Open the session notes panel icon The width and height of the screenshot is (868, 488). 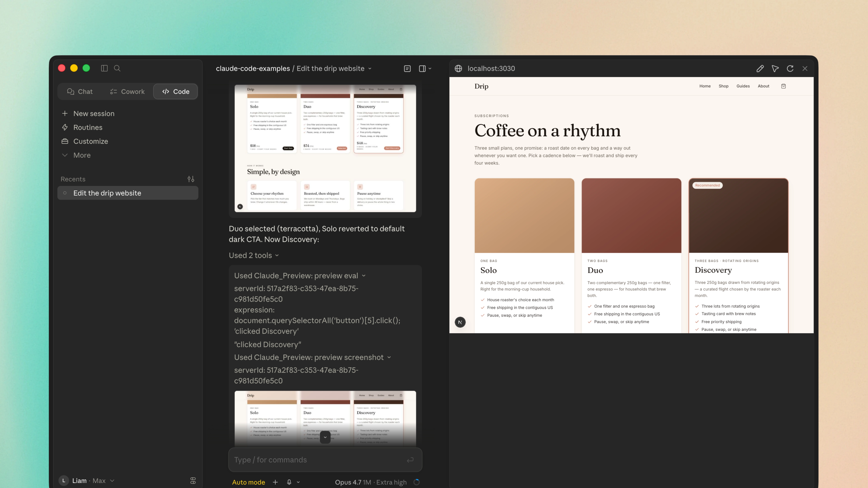point(407,69)
